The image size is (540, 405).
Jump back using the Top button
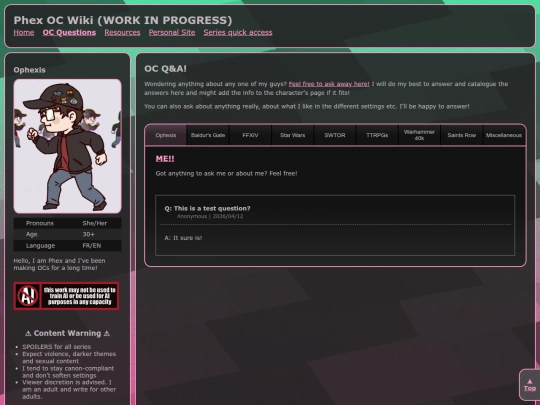pyautogui.click(x=529, y=385)
